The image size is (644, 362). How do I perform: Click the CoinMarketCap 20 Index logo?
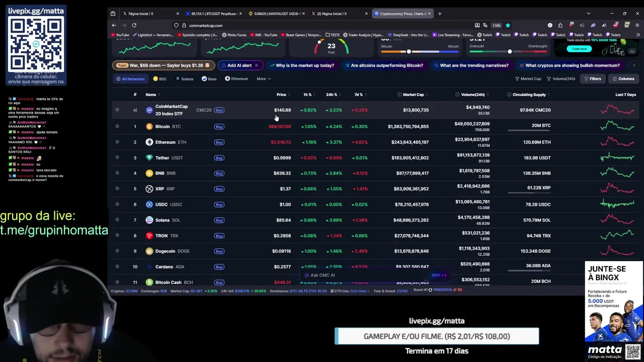tap(149, 110)
